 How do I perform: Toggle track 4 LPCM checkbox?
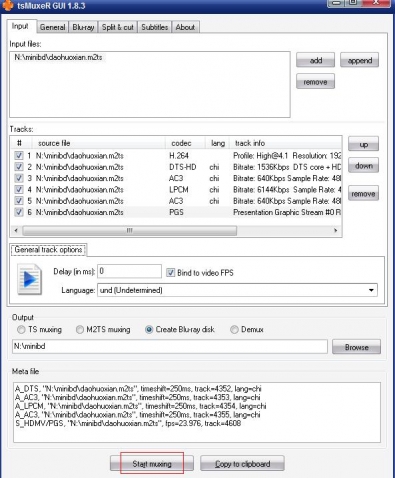tap(19, 190)
